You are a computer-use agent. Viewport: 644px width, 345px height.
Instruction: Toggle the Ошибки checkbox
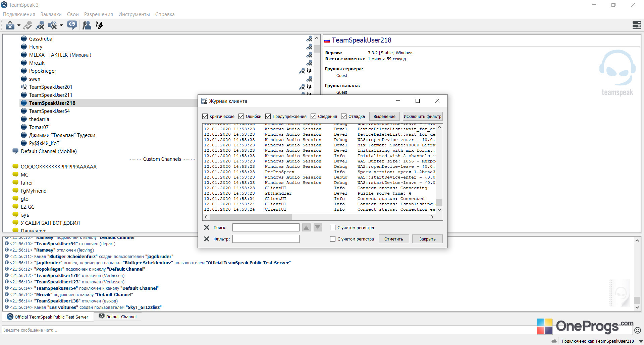point(241,116)
